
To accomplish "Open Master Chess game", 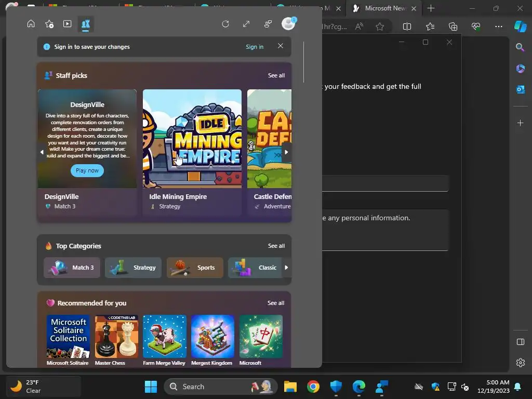I will coord(116,336).
